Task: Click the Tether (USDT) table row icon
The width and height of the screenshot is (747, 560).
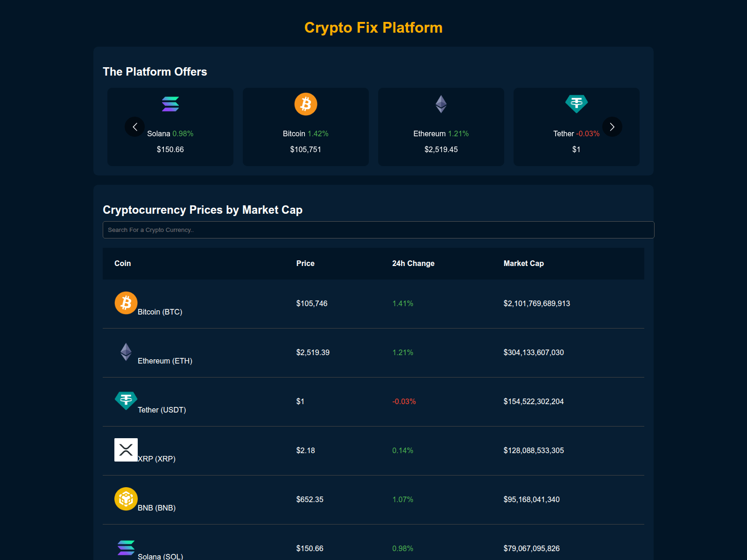Action: tap(126, 401)
